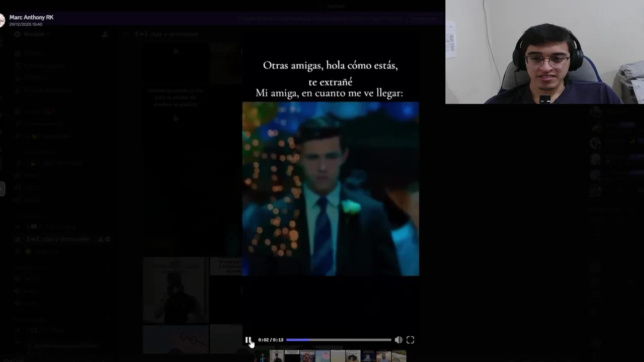Image resolution: width=644 pixels, height=362 pixels.
Task: Enter fullscreen mode for the video
Action: [410, 340]
